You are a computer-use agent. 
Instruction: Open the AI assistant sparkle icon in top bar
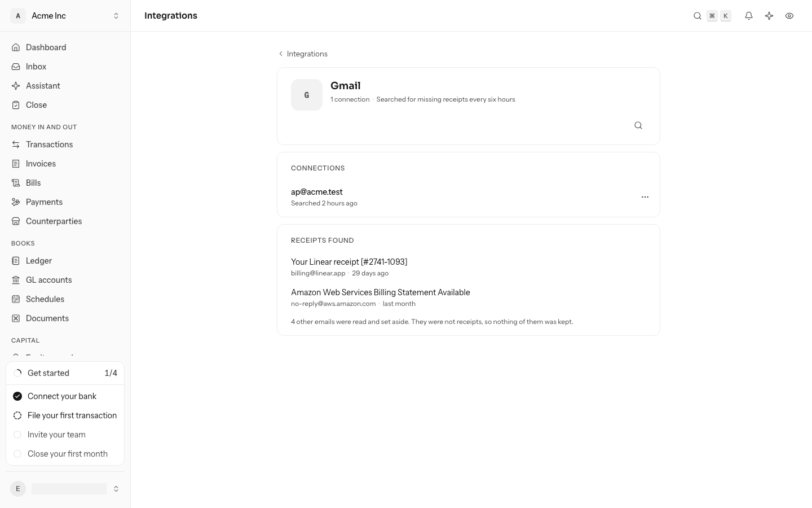click(x=769, y=16)
